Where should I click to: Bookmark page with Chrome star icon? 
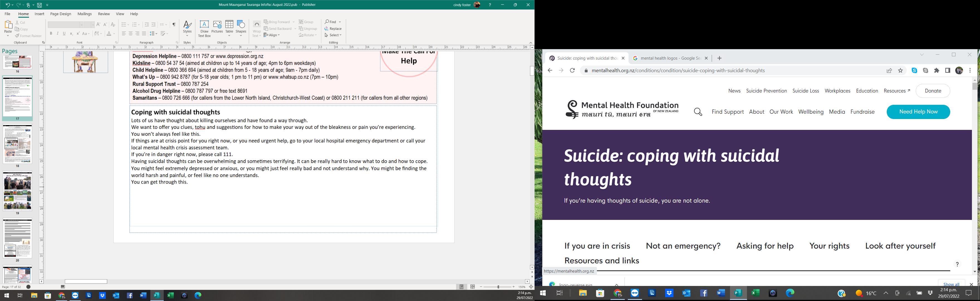[900, 71]
